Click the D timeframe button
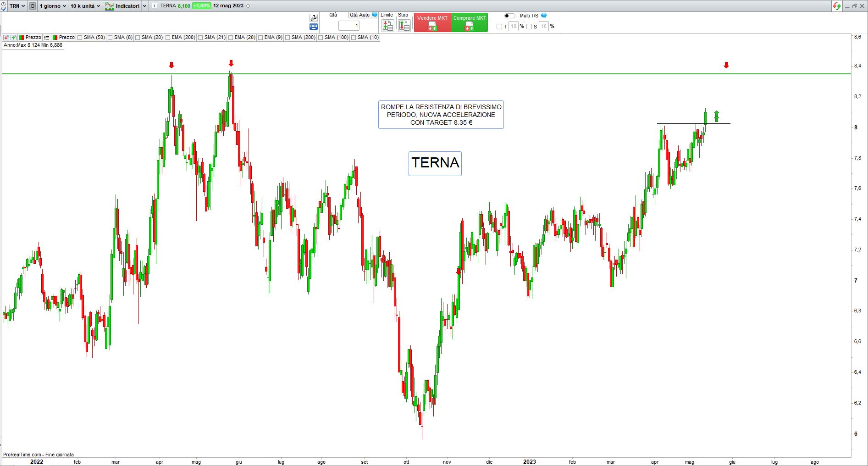 [33, 6]
